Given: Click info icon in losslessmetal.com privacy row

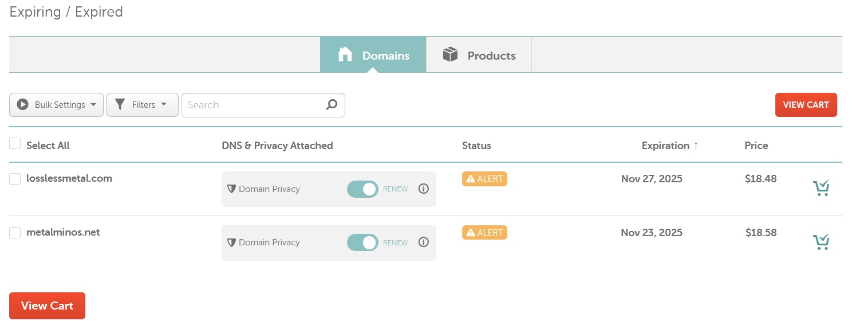Looking at the screenshot, I should pyautogui.click(x=424, y=189).
